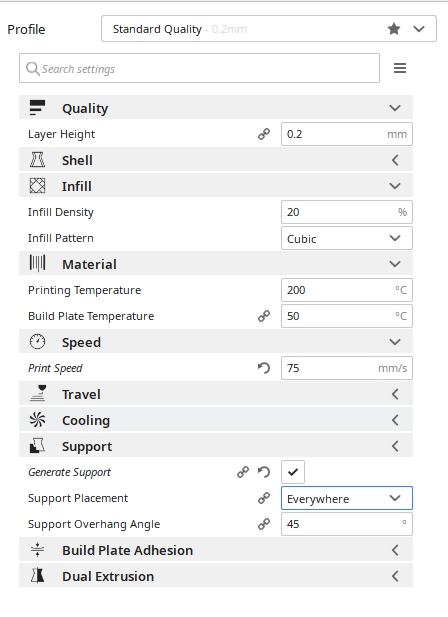Open the settings visibility hamburger menu
Image resolution: width=448 pixels, height=617 pixels.
pyautogui.click(x=400, y=68)
